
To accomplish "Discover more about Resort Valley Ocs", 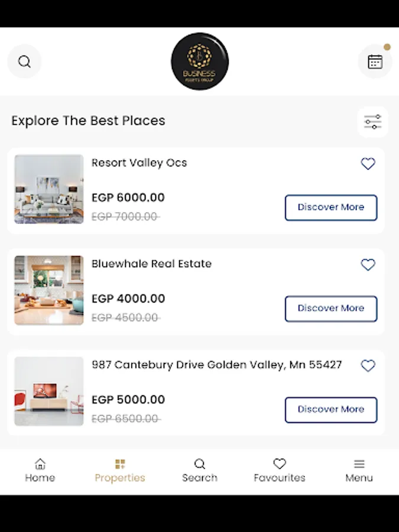I will pyautogui.click(x=330, y=207).
